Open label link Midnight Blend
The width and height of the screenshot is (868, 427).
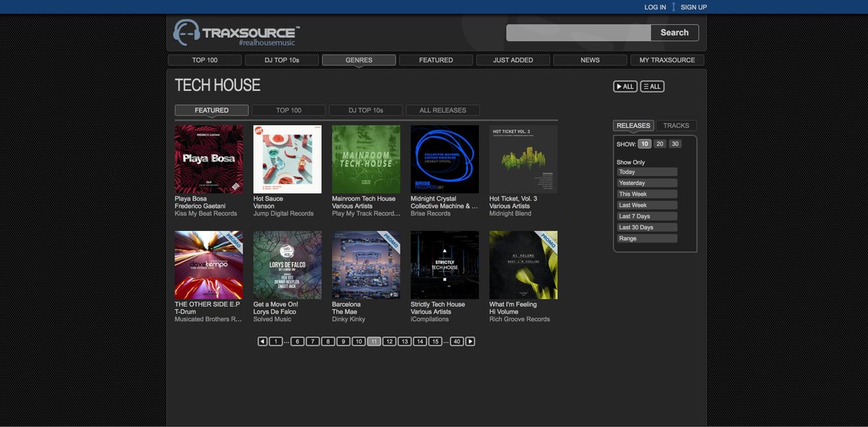tap(511, 213)
